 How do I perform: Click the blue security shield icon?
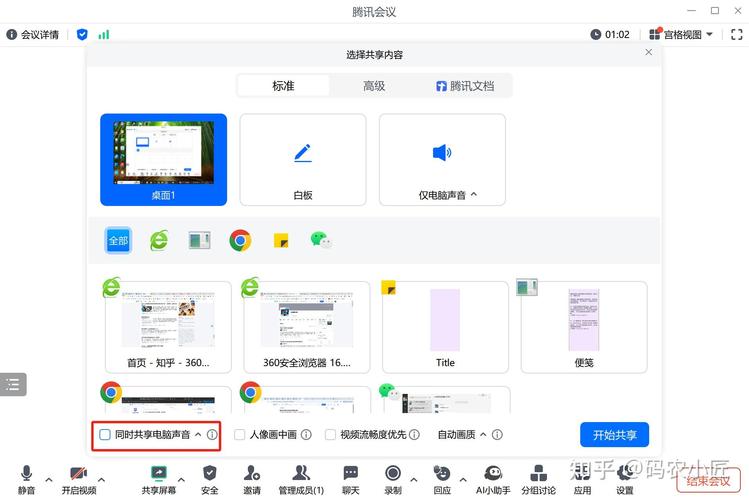click(x=82, y=34)
